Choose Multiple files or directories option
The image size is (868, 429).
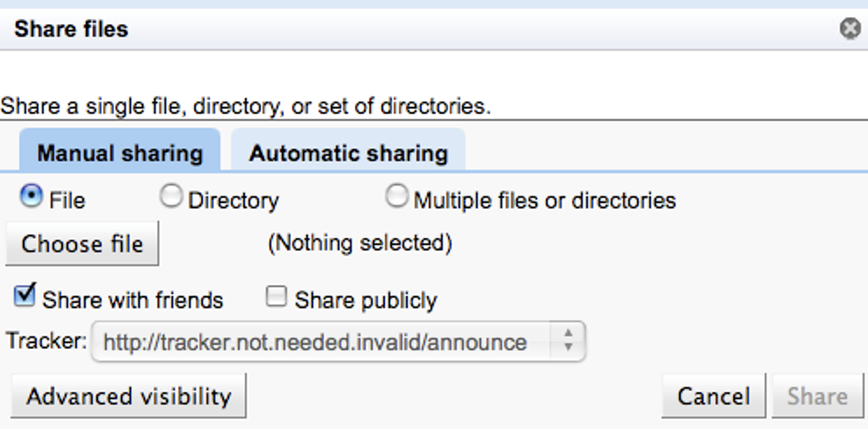(397, 197)
